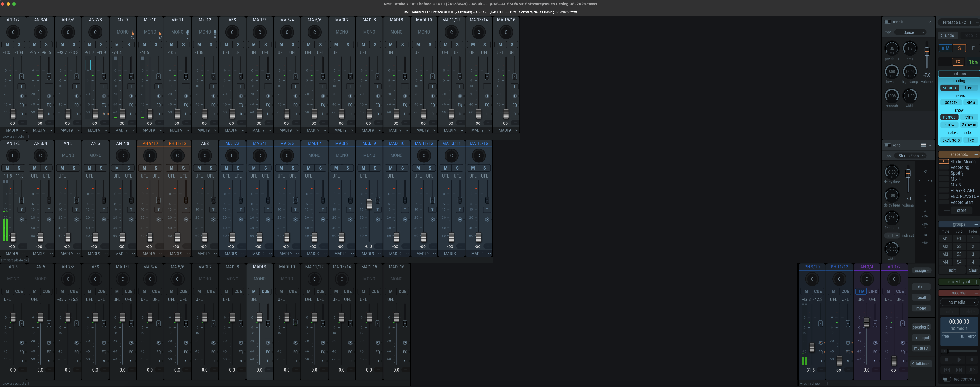
Task: Open reverb panel hamburger menu
Action: (923, 22)
